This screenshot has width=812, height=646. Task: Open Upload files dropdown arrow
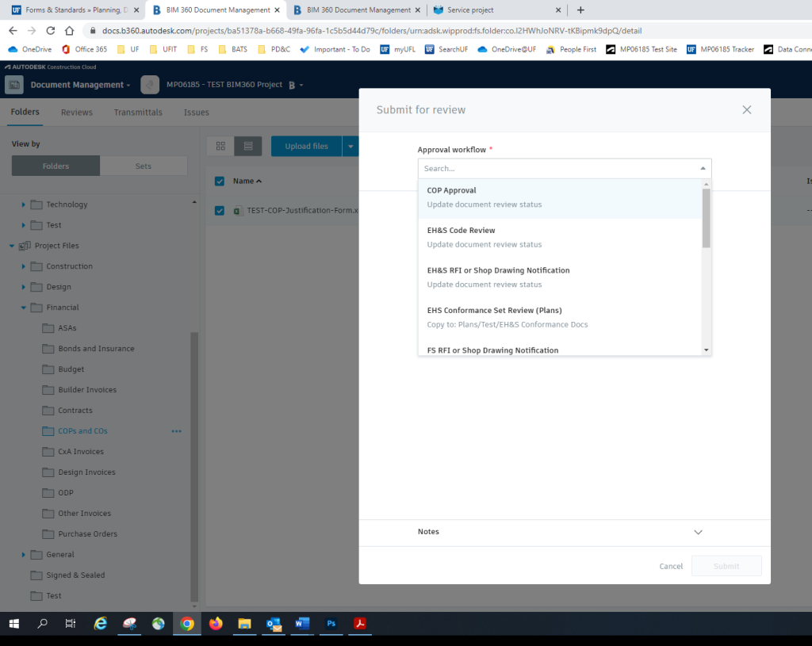(350, 147)
